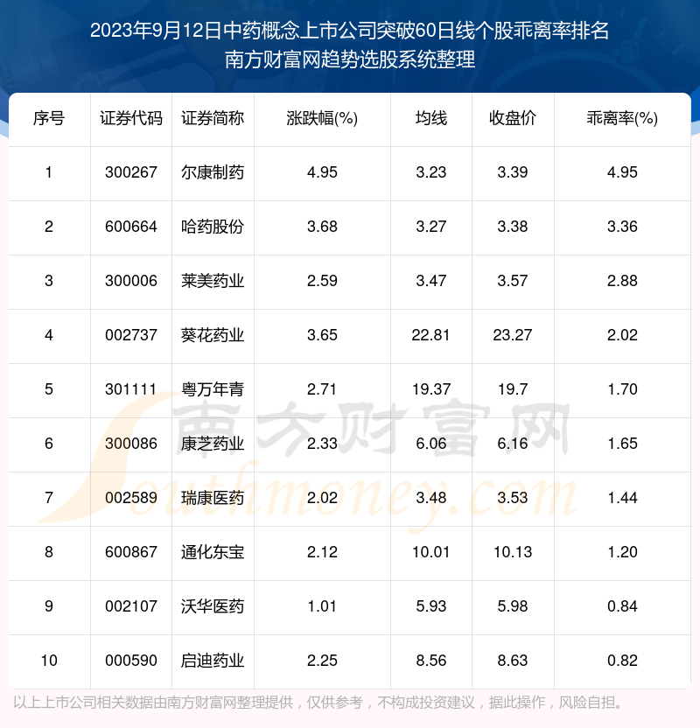
Task: Click subtitle 南方财富网趋势选股系统整理
Action: click(350, 59)
